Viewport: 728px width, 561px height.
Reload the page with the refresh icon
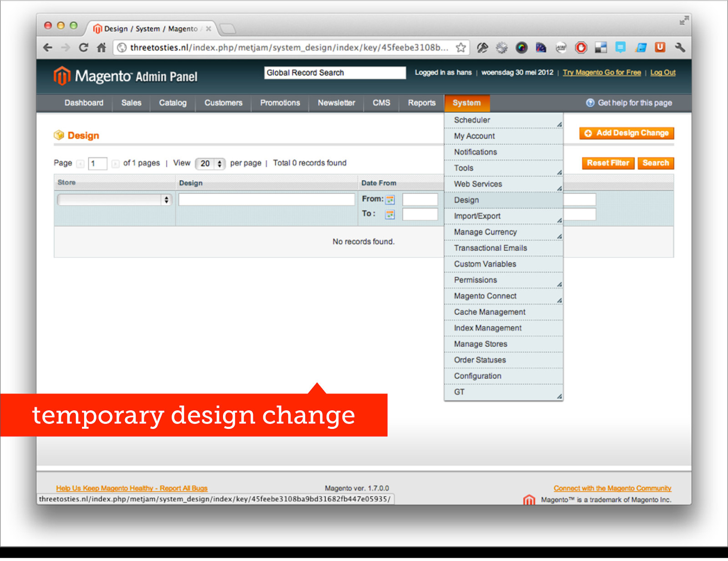(83, 47)
